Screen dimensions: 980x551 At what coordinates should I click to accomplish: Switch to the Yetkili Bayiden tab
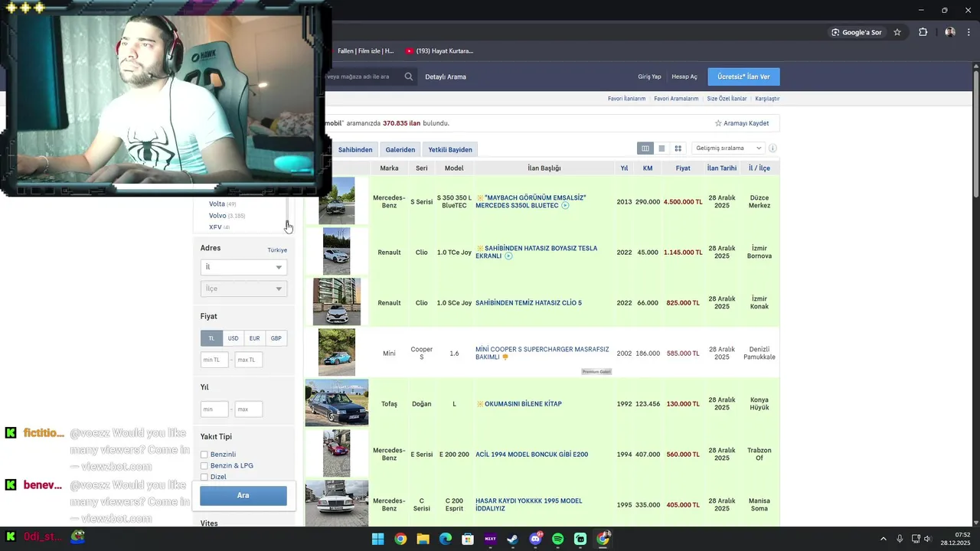[x=450, y=150]
